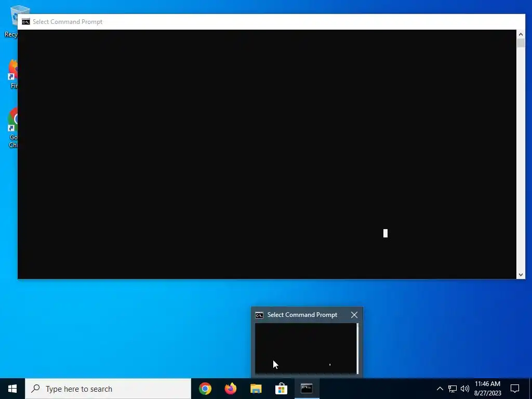The image size is (532, 399).
Task: Open the network status tray icon
Action: pos(453,389)
